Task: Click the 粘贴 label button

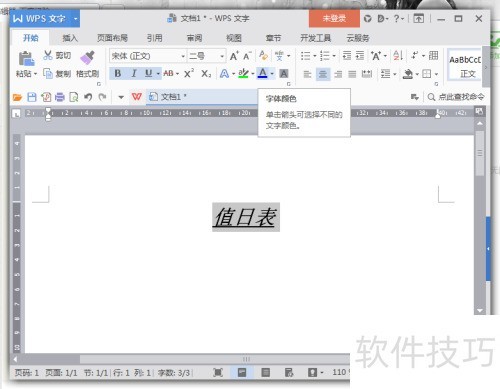Action: pyautogui.click(x=26, y=73)
